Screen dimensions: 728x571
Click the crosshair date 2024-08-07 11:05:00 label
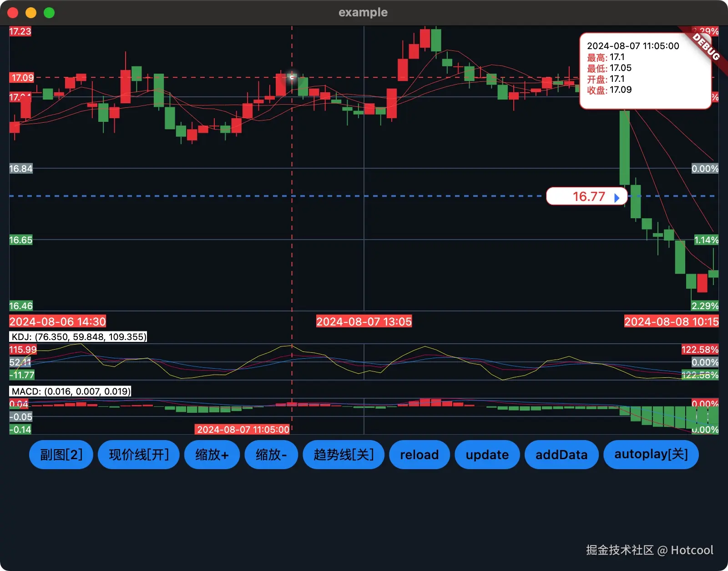(243, 430)
